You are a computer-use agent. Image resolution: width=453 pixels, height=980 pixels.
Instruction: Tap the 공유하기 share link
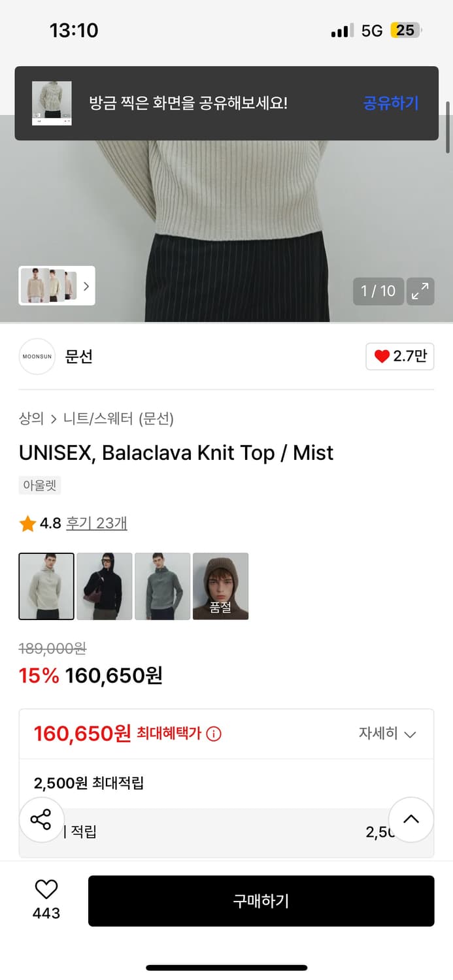point(390,103)
